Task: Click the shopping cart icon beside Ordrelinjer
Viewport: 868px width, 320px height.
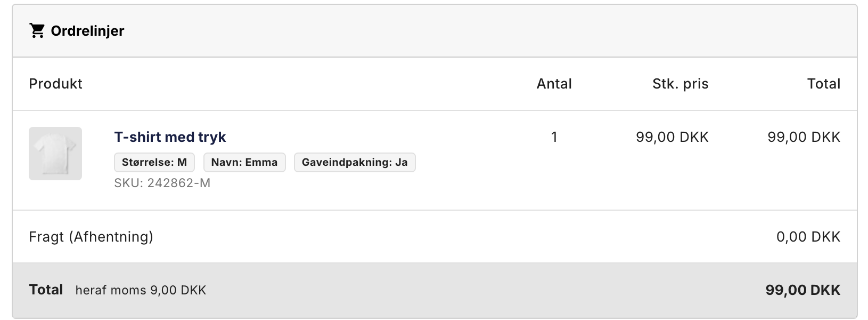Action: point(37,31)
